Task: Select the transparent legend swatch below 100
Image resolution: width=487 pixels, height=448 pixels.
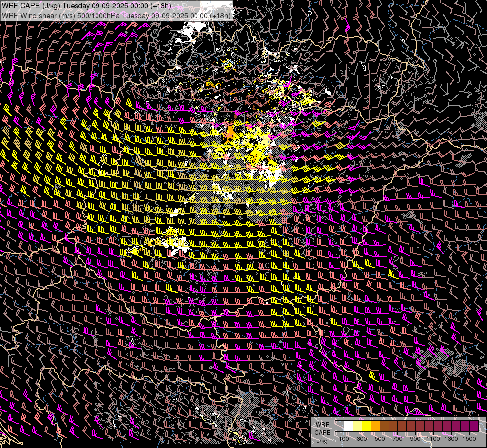Action: pos(339,426)
